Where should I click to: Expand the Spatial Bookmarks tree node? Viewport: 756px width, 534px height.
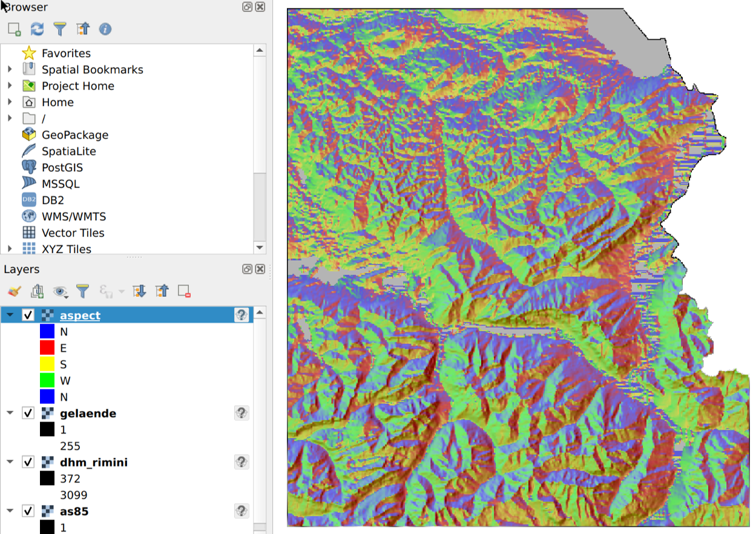[10, 70]
